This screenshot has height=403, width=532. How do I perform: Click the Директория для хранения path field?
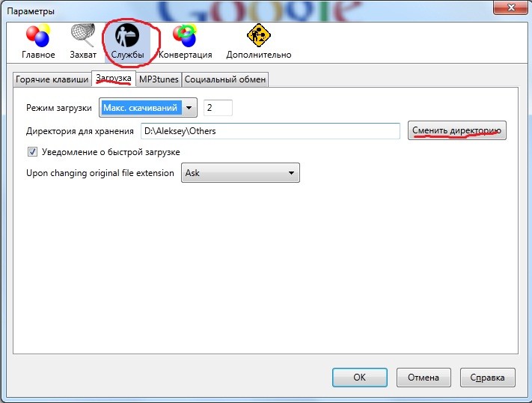(270, 131)
